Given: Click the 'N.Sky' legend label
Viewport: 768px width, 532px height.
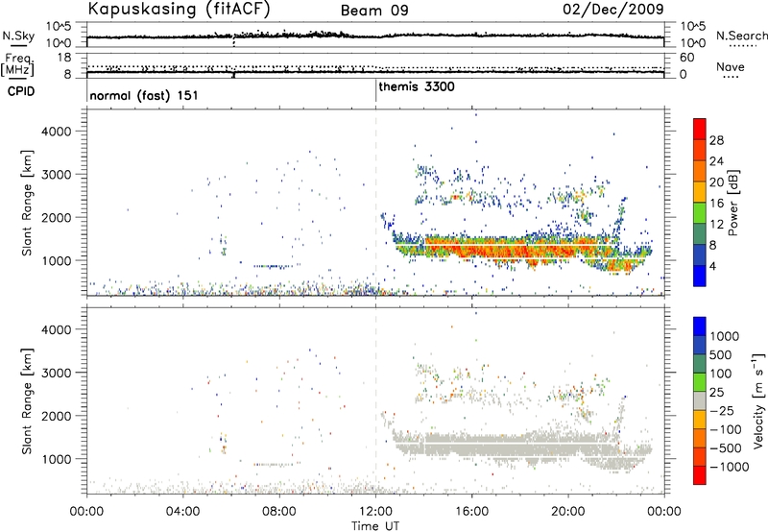Looking at the screenshot, I should click(x=18, y=36).
